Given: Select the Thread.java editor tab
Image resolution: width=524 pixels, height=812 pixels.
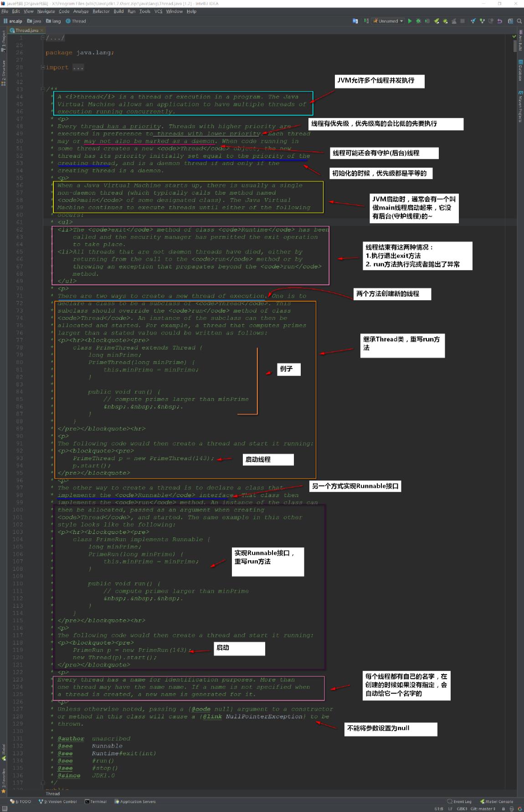Looking at the screenshot, I should pyautogui.click(x=26, y=31).
